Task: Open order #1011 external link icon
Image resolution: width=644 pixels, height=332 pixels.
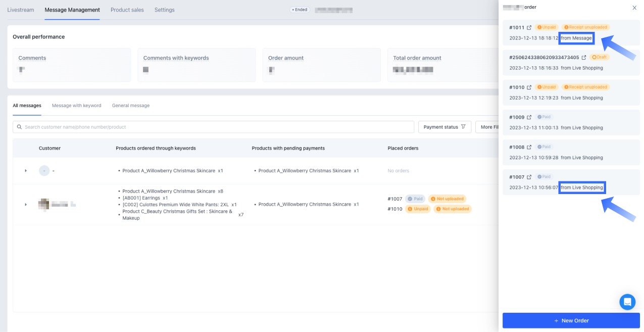Action: click(529, 28)
